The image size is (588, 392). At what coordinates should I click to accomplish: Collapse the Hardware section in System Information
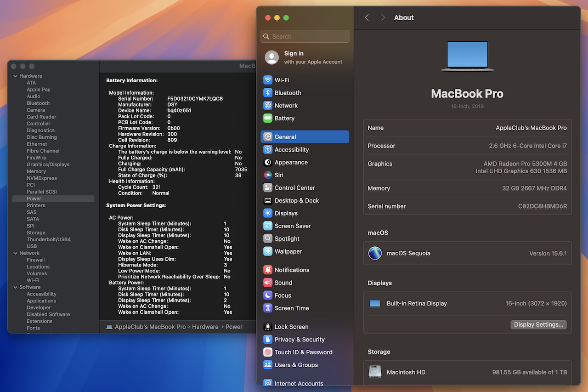(15, 76)
